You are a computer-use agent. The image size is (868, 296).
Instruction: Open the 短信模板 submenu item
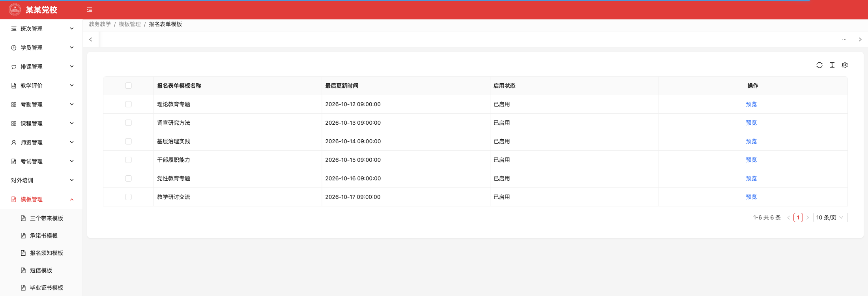point(41,270)
